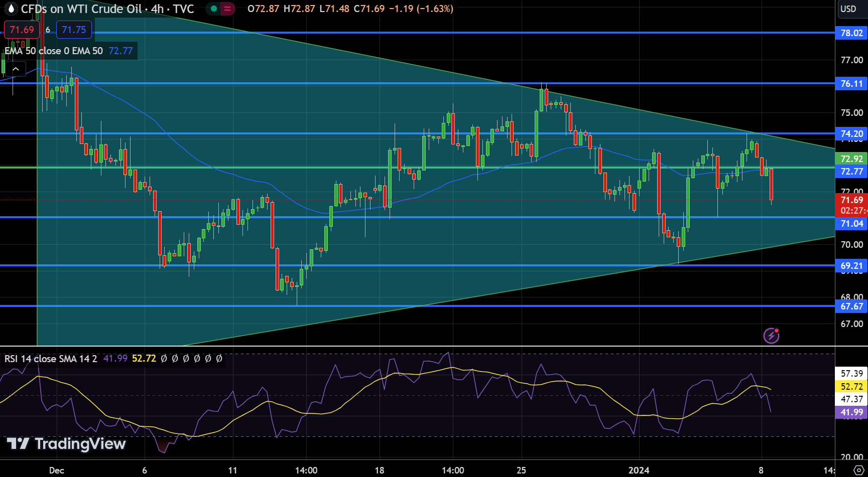868x477 pixels.
Task: Click the Dec date label on time axis
Action: pos(57,470)
